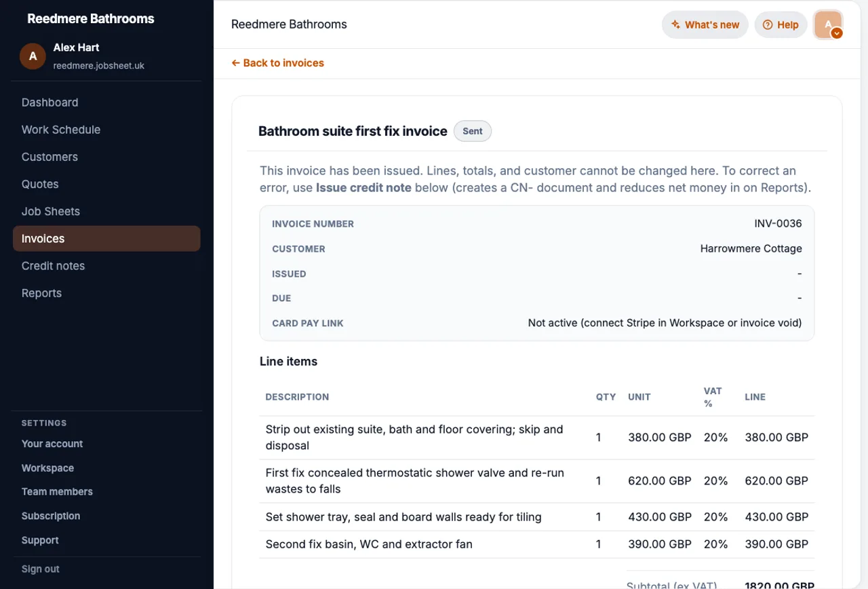This screenshot has height=589, width=868.
Task: Click the reedmere.jobsheet.uk domain text
Action: pyautogui.click(x=99, y=66)
